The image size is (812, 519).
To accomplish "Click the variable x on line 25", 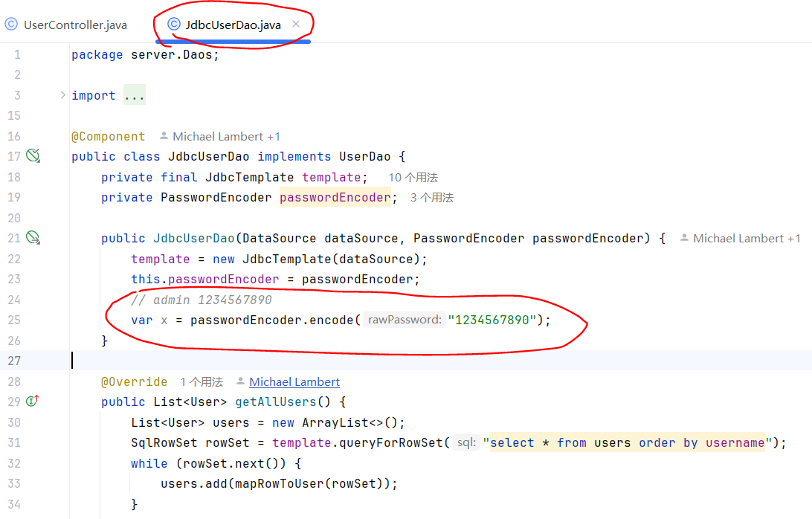I will pos(164,320).
